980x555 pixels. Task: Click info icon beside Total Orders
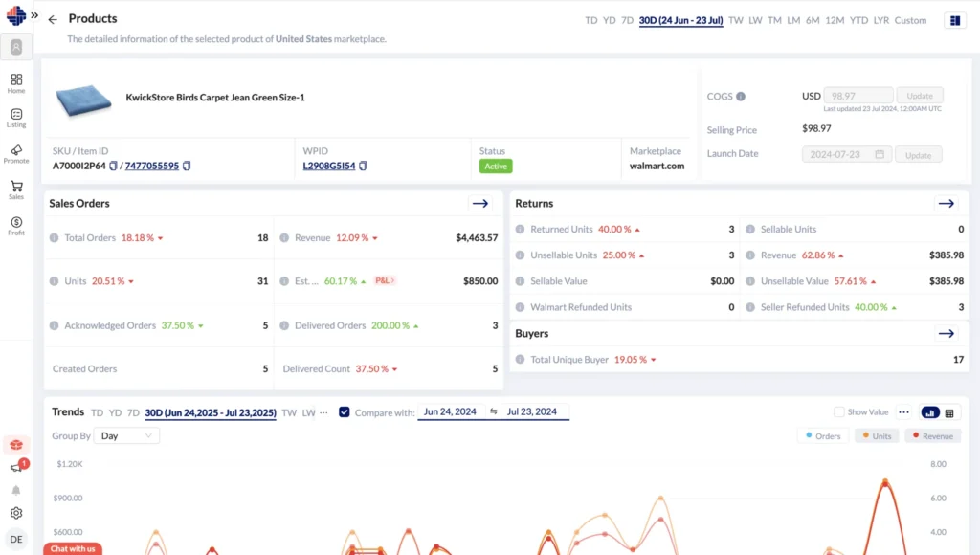coord(55,237)
